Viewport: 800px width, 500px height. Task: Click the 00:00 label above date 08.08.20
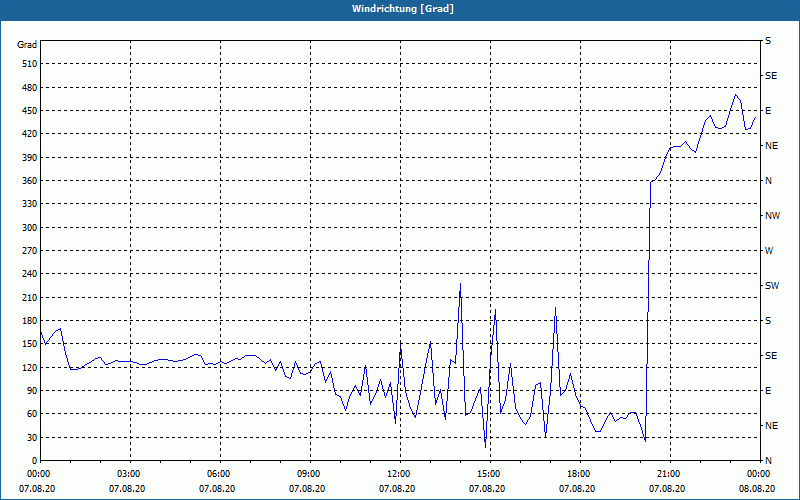coord(760,474)
